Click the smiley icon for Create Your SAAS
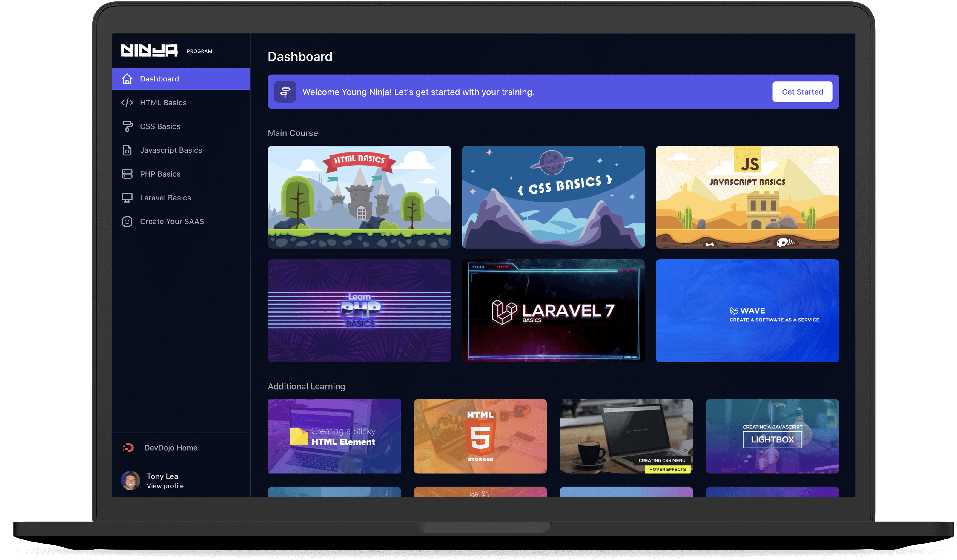Image resolution: width=957 pixels, height=560 pixels. [x=127, y=222]
